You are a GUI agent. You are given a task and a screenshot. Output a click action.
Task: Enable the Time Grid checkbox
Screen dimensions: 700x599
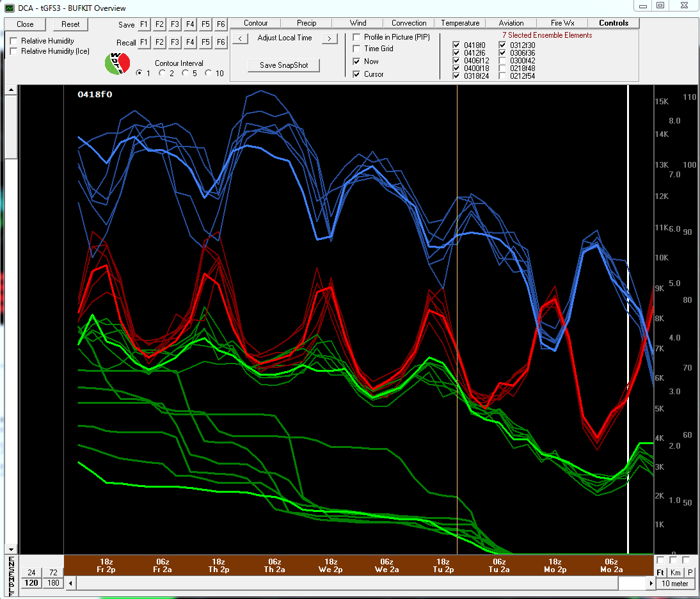tap(356, 49)
